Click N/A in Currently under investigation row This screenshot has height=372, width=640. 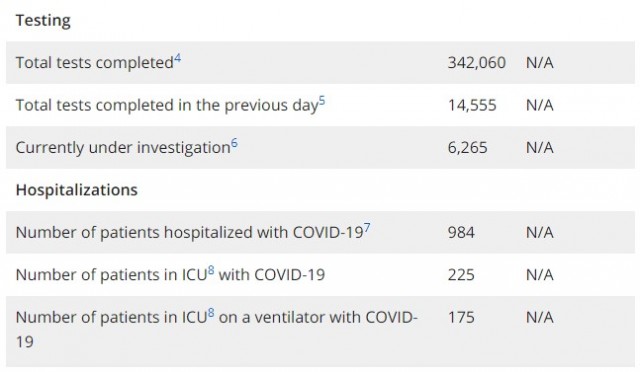coord(540,147)
